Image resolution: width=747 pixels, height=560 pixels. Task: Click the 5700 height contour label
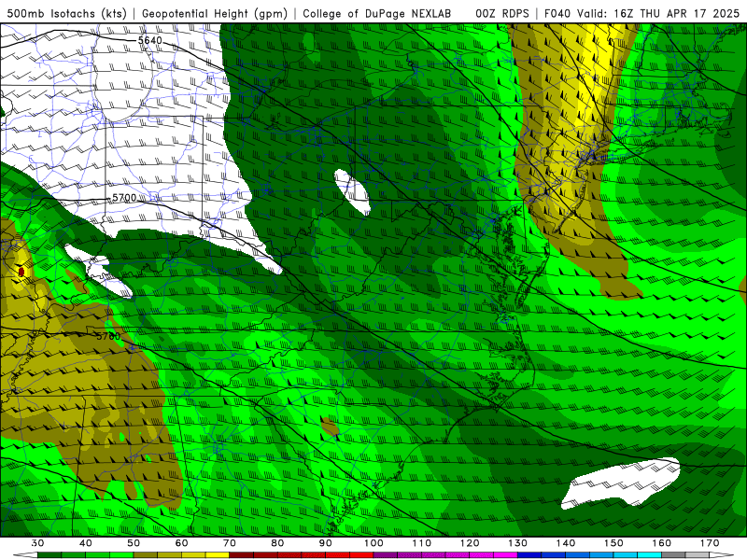pyautogui.click(x=124, y=198)
